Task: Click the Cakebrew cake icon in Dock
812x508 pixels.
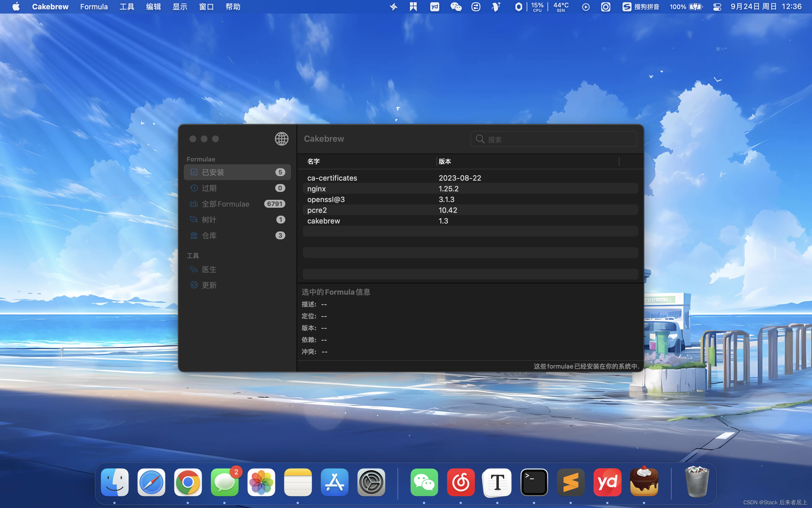Action: click(644, 481)
